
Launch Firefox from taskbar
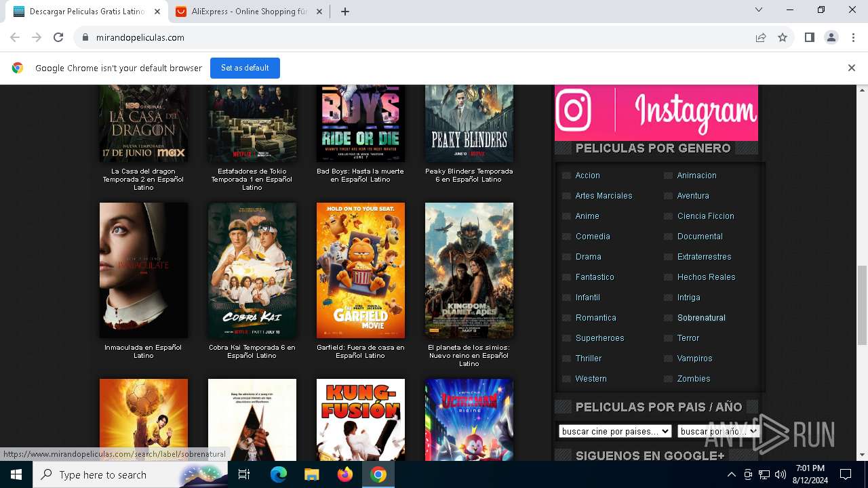(x=344, y=474)
